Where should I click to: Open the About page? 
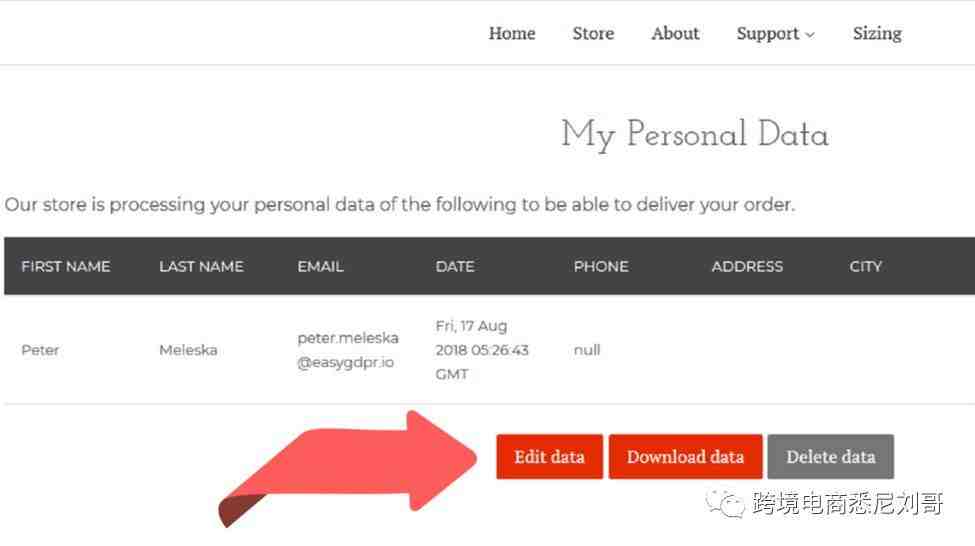(675, 33)
